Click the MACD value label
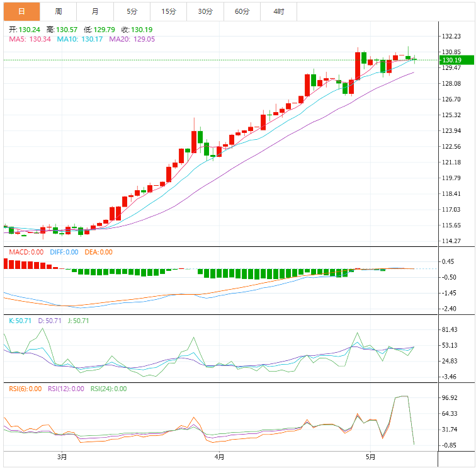Screen dimensions: 476x468 click(x=26, y=252)
